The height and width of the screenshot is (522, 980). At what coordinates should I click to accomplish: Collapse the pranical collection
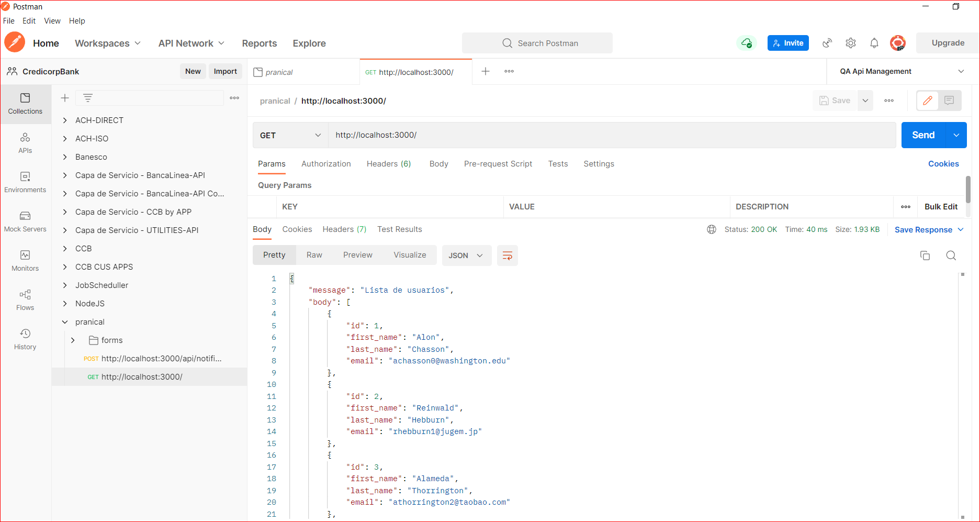pos(65,322)
